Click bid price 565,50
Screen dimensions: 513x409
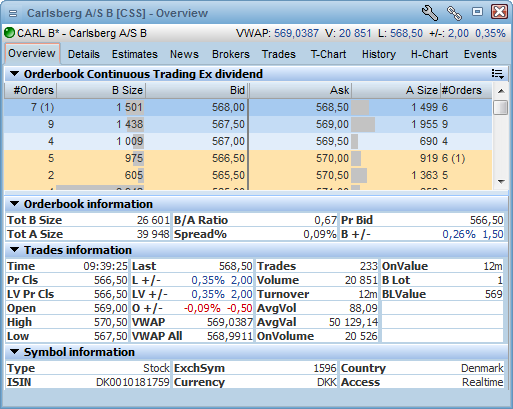(228, 175)
